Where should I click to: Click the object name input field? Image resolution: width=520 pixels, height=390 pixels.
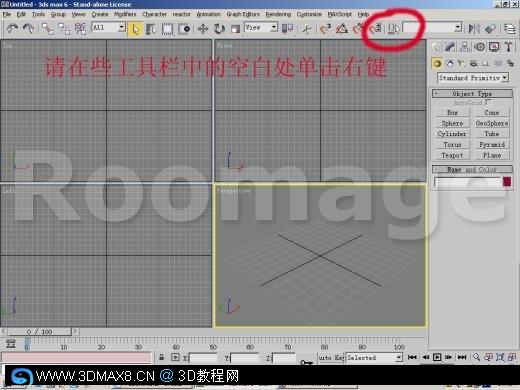tap(467, 182)
